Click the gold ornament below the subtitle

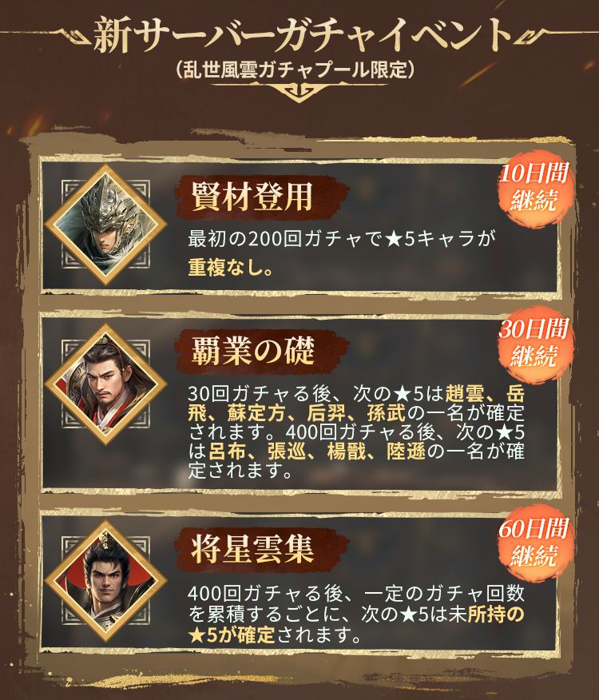[x=299, y=92]
